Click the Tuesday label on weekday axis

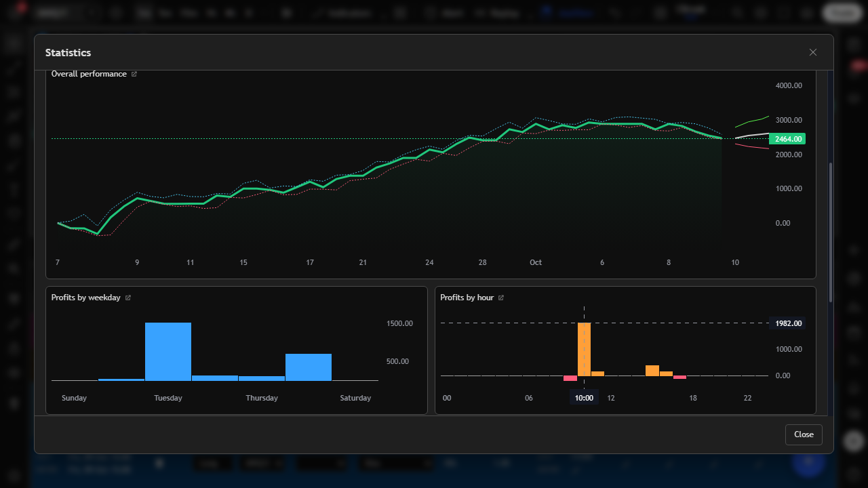(x=168, y=398)
